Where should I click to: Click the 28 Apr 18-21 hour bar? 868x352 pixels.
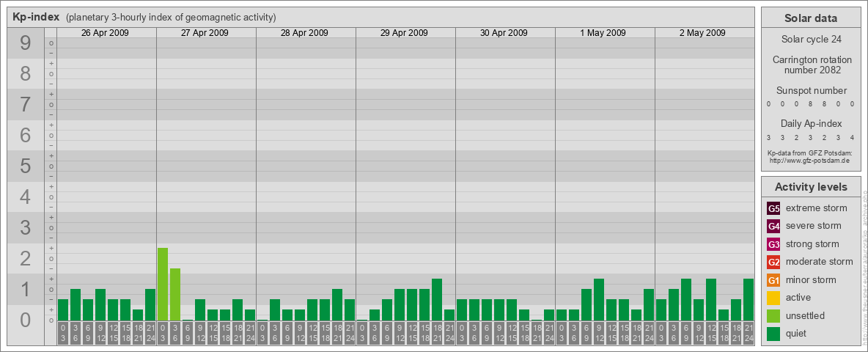(x=337, y=304)
